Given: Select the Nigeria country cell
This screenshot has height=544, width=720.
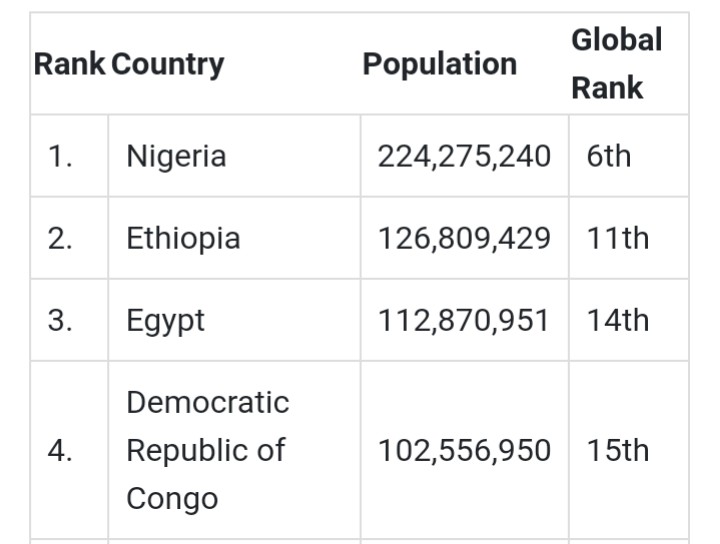Looking at the screenshot, I should (x=176, y=156).
